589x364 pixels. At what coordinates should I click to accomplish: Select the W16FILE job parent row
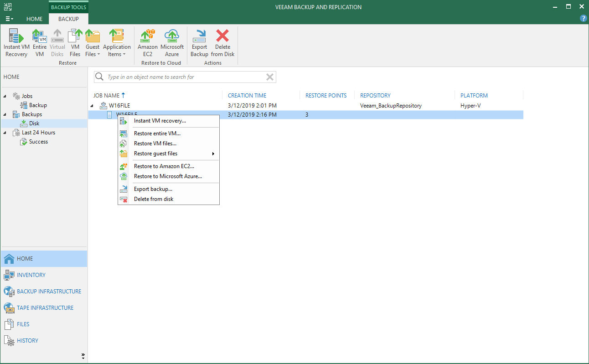305,106
